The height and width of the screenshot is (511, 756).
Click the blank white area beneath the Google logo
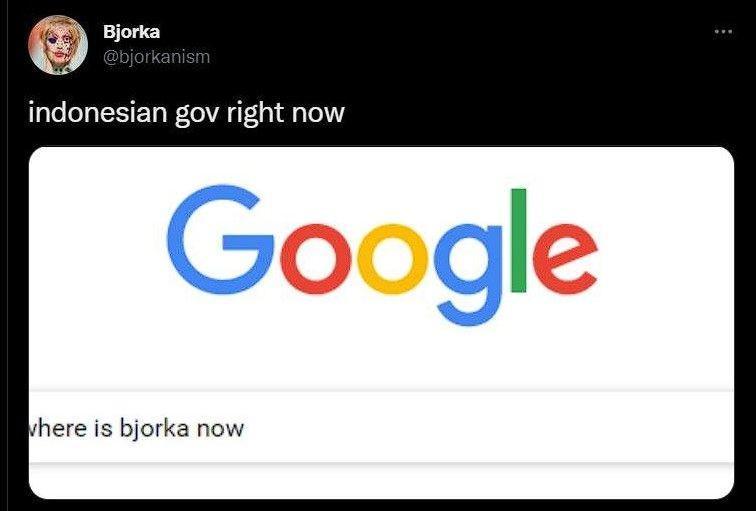381,359
